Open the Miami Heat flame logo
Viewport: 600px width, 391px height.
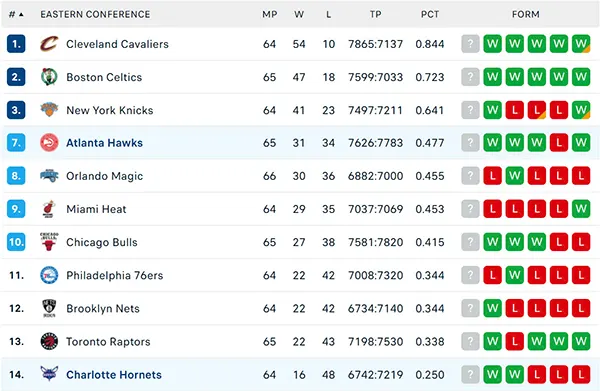[49, 209]
